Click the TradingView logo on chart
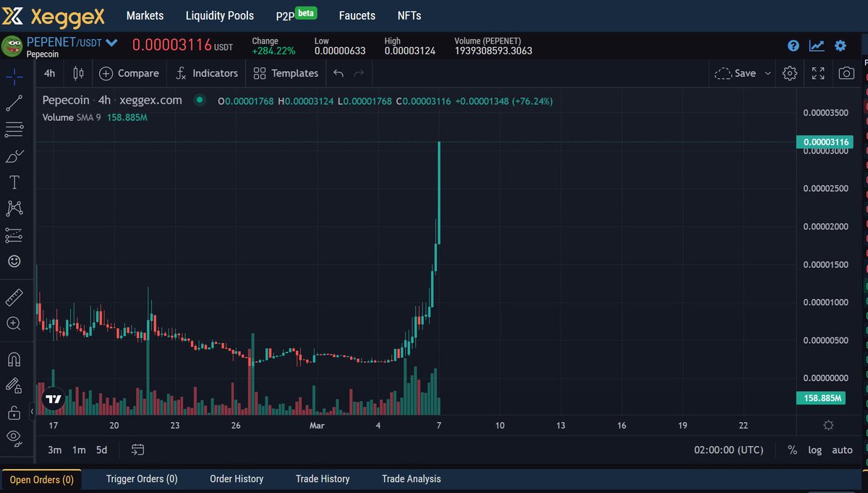 [54, 398]
